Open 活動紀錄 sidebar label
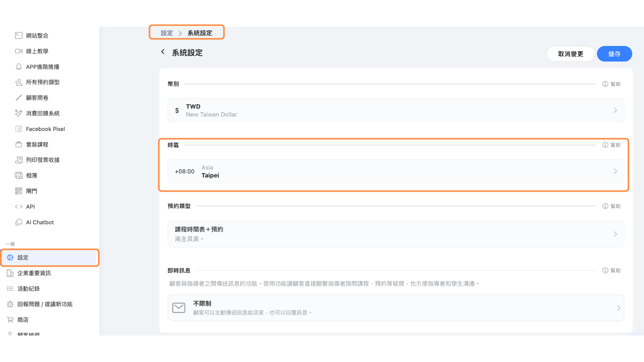Viewport: 644px width, 362px height. pos(29,289)
